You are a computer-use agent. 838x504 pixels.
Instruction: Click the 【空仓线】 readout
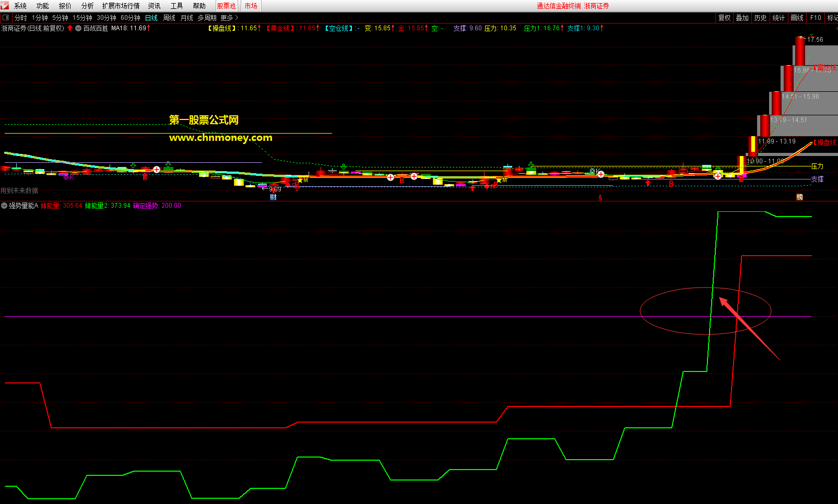click(x=342, y=28)
